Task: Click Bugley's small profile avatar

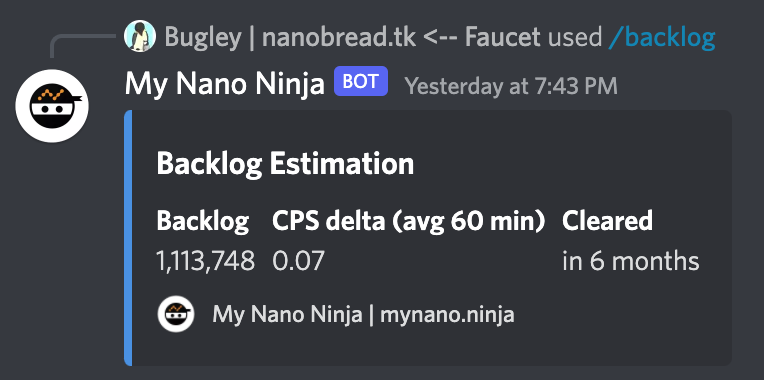Action: pyautogui.click(x=140, y=36)
